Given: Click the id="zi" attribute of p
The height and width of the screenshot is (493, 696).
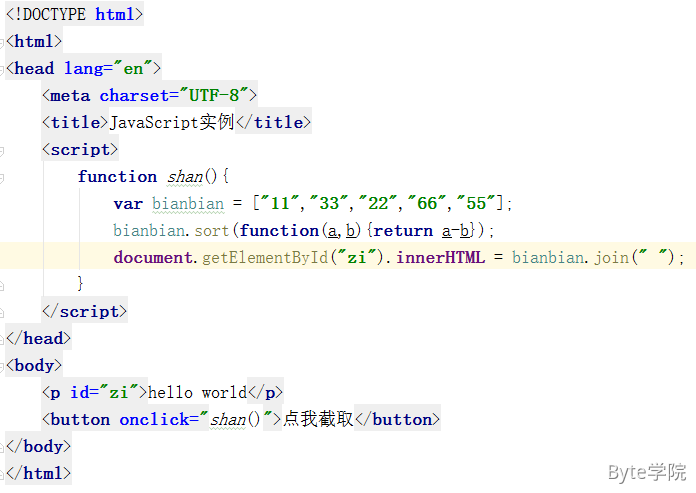Looking at the screenshot, I should pyautogui.click(x=104, y=393).
